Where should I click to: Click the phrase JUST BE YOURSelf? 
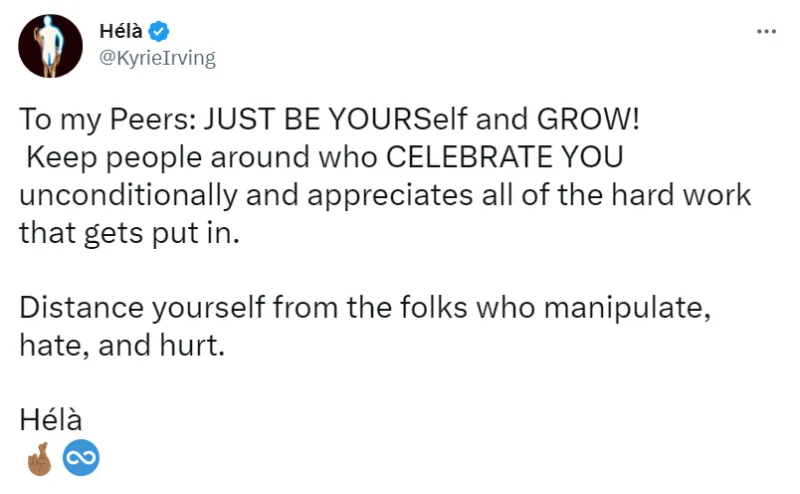pyautogui.click(x=335, y=119)
